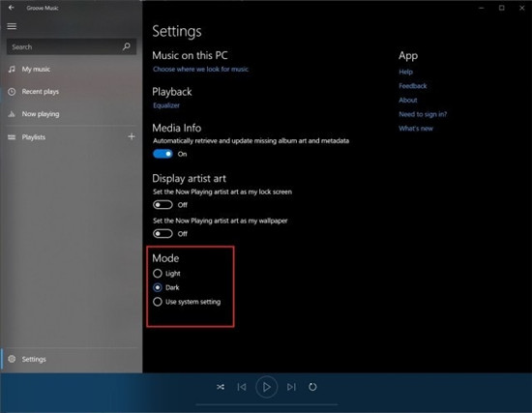Open the Equalizer link
This screenshot has height=413, width=532.
(166, 105)
